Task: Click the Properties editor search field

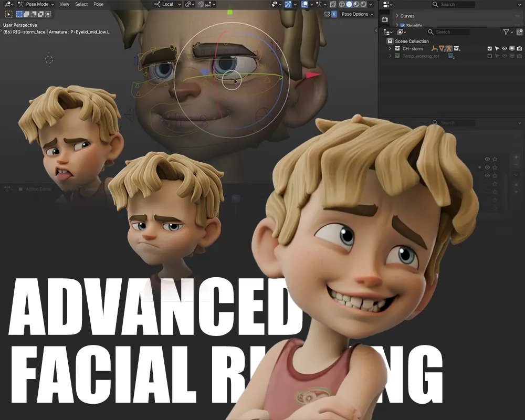Action: pos(453,4)
